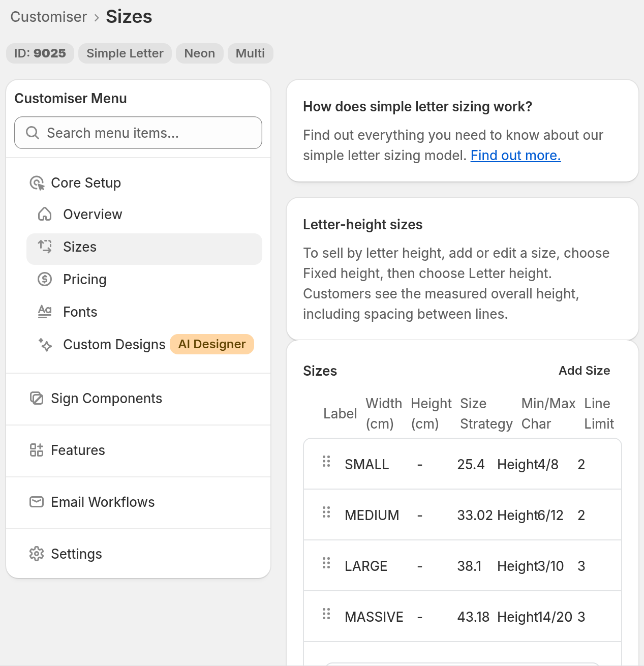The height and width of the screenshot is (666, 644).
Task: Click the 38.1 height value
Action: 469,566
